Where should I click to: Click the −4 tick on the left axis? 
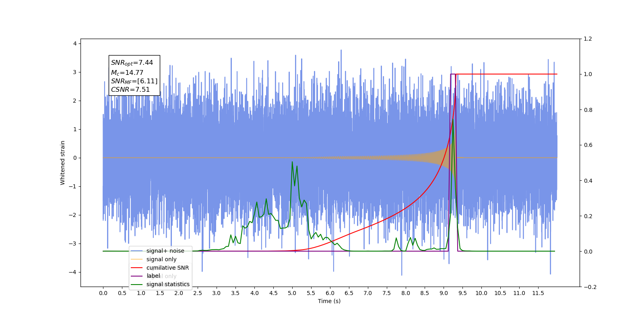(72, 272)
